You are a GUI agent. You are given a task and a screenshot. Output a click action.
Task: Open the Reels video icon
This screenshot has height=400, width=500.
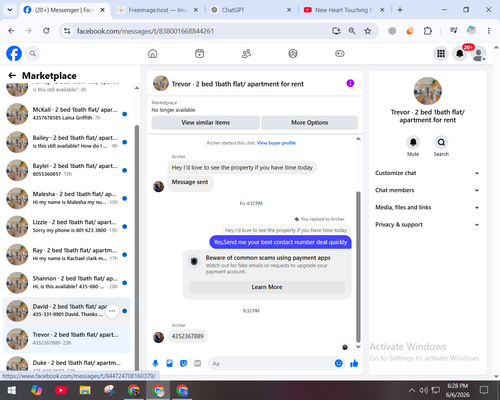click(x=199, y=53)
